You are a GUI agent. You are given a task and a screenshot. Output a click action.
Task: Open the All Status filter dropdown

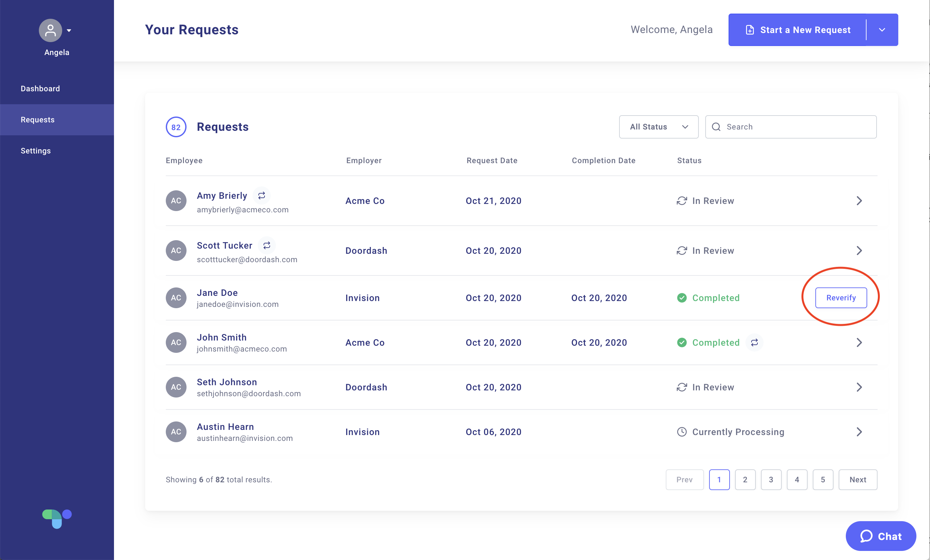659,127
